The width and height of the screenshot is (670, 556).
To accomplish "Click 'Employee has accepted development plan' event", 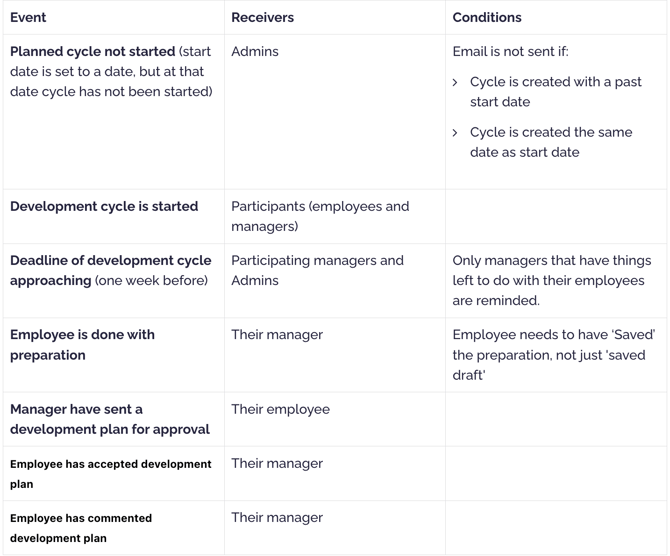I will 111,474.
